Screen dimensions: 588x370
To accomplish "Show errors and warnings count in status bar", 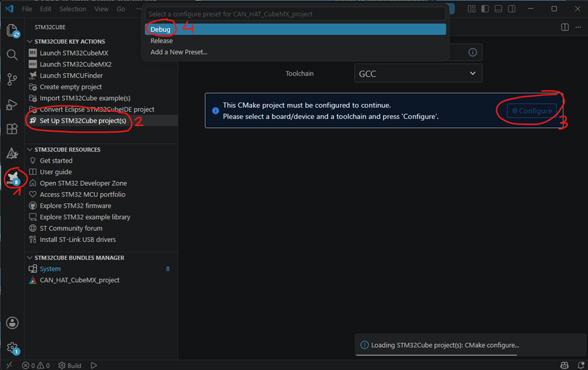I will (x=36, y=366).
